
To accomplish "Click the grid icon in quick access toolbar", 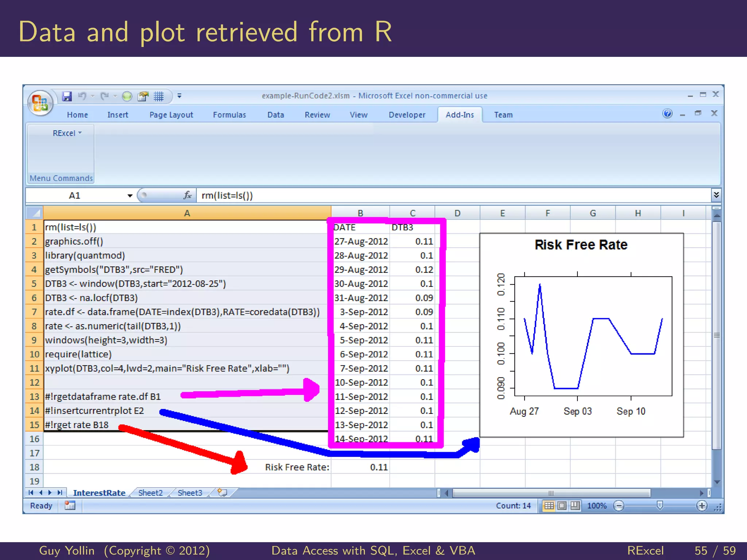I will pyautogui.click(x=159, y=96).
